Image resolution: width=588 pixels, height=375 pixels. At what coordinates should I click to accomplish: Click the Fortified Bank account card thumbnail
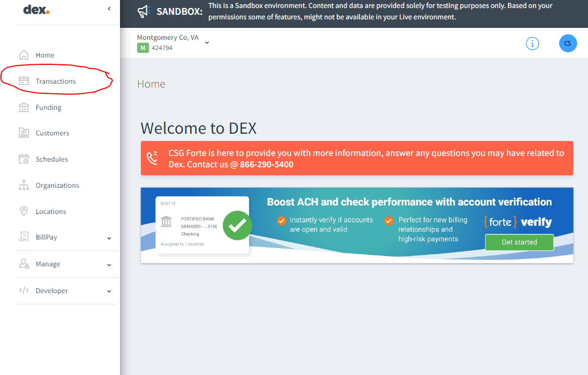(x=202, y=225)
